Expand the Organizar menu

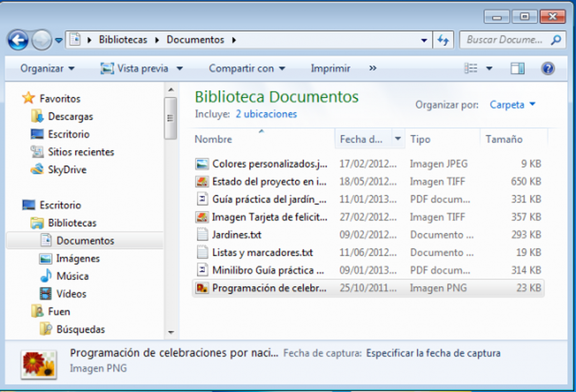pyautogui.click(x=47, y=68)
